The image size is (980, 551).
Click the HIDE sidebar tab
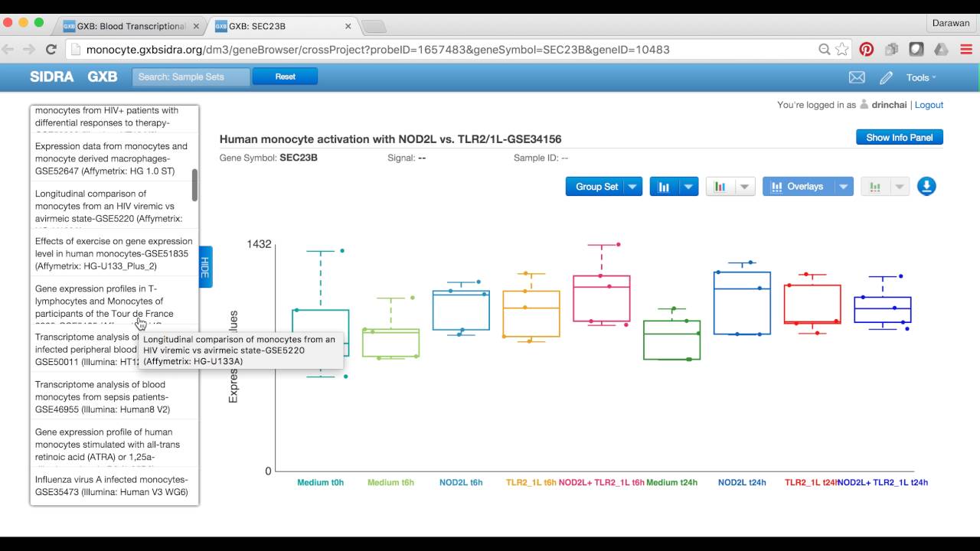pyautogui.click(x=205, y=267)
